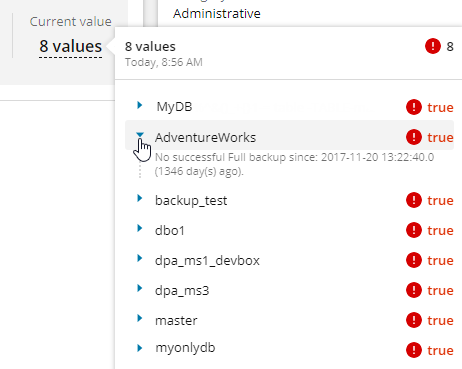Click the true value on dpa_ms3 row
462x369 pixels.
pos(440,290)
